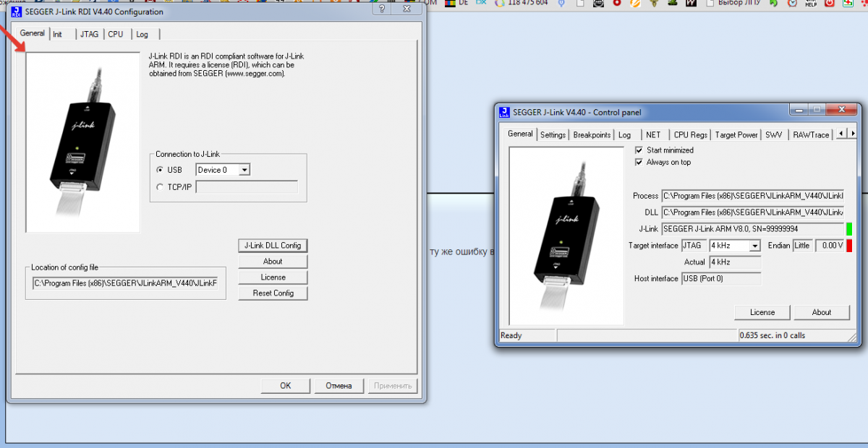Close the J-Link RDI Configuration window
The width and height of the screenshot is (868, 448).
click(407, 9)
